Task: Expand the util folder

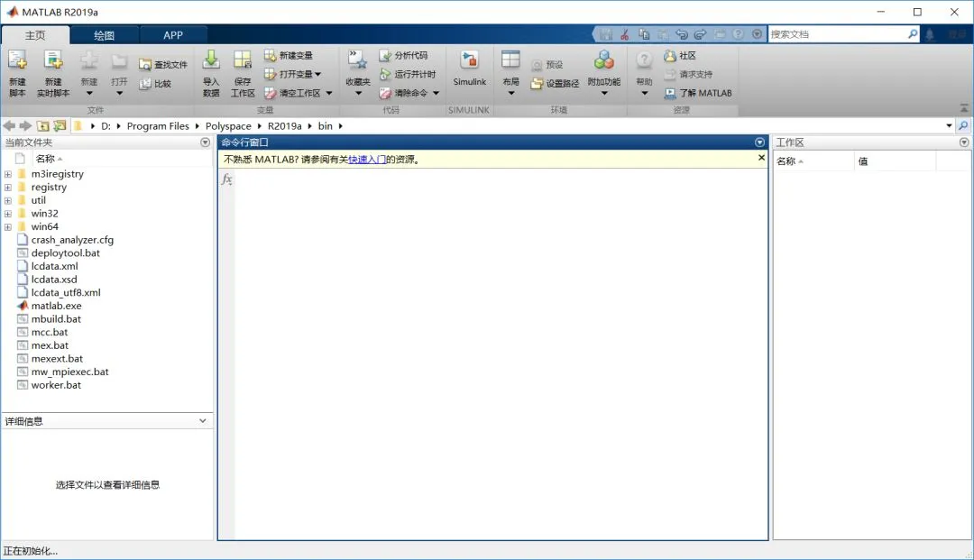Action: coord(8,200)
